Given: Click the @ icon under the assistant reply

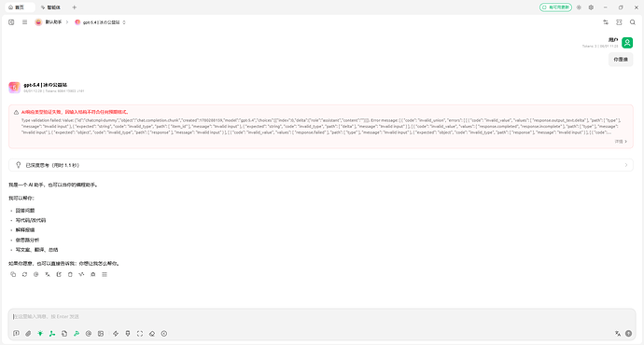Looking at the screenshot, I should (36, 274).
